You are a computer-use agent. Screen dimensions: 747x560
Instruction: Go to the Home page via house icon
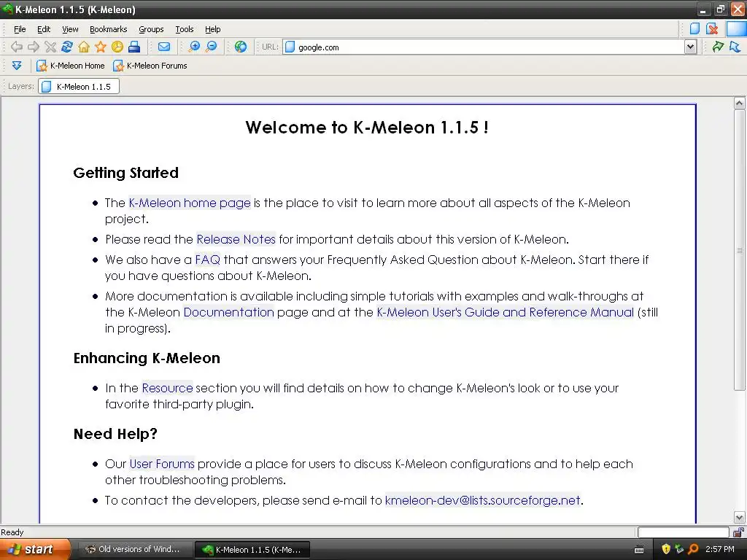(84, 47)
